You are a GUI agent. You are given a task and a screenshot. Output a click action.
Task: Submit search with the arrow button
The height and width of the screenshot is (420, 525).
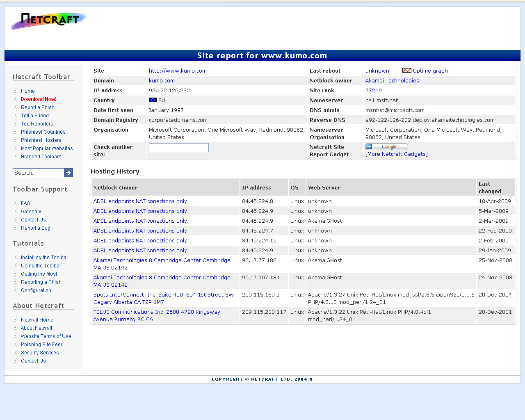point(68,173)
